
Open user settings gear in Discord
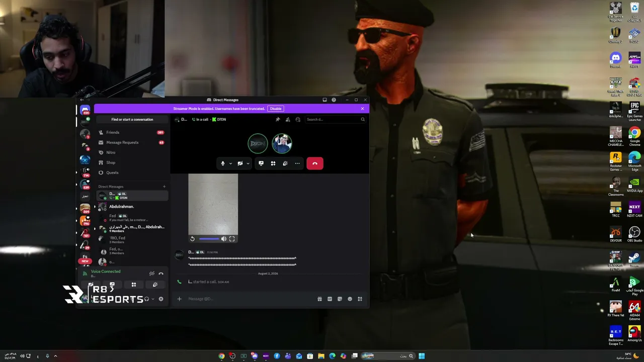point(161,299)
